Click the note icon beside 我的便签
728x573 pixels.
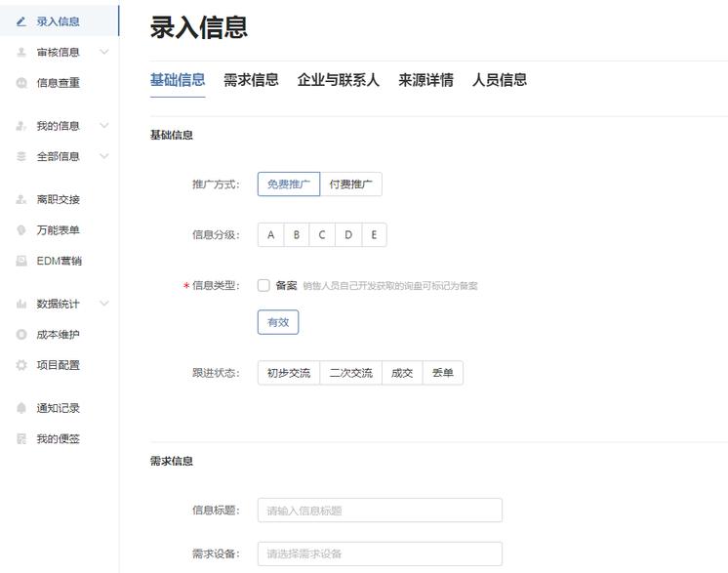coord(20,439)
